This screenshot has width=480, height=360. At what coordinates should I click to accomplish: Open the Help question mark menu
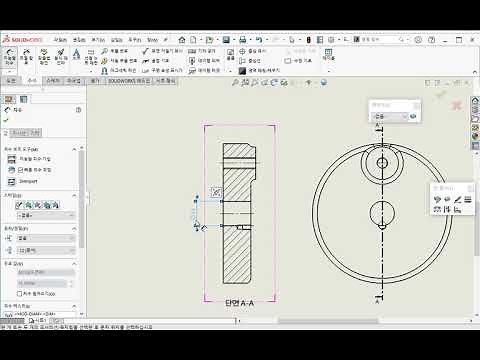coord(432,40)
